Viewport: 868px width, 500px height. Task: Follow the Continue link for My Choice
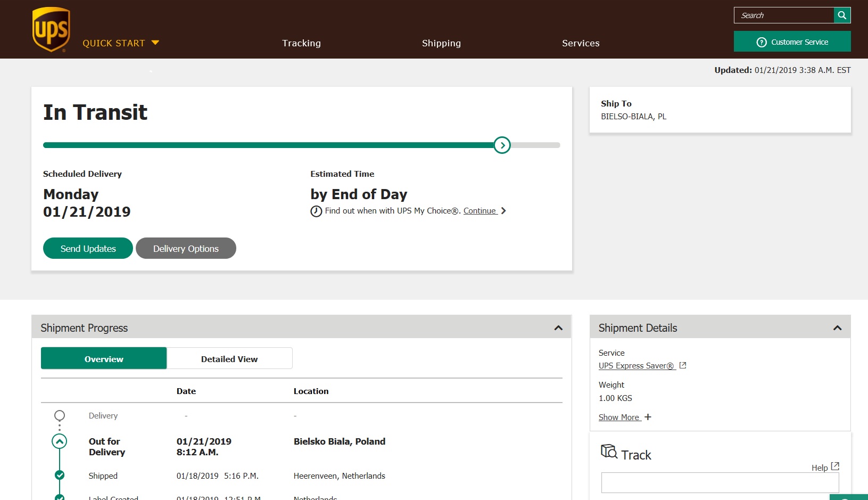[x=480, y=211]
